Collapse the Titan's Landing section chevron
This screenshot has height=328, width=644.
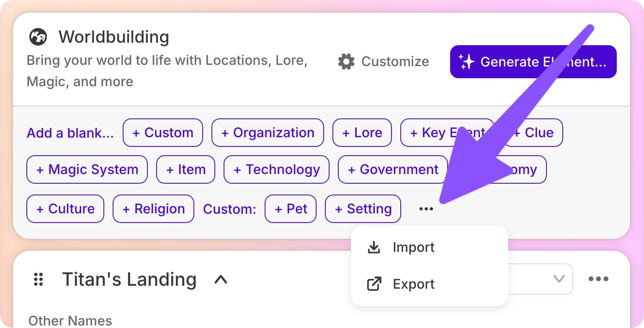click(221, 279)
